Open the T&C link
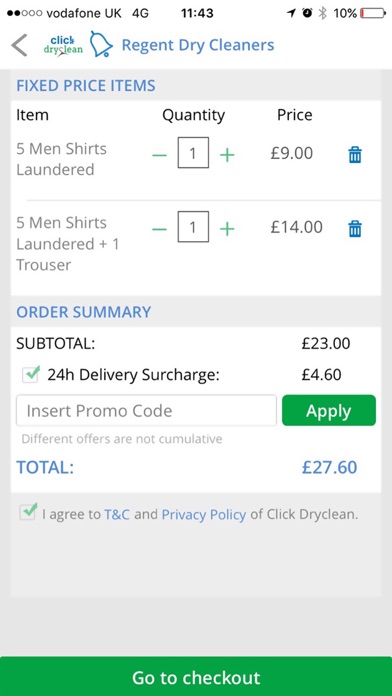This screenshot has width=392, height=696. [117, 514]
